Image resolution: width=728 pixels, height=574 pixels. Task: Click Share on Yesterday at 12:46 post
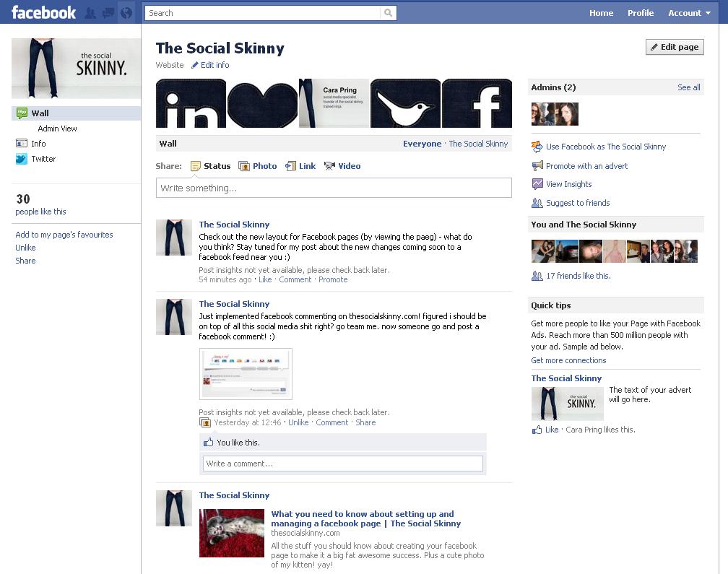[x=365, y=422]
